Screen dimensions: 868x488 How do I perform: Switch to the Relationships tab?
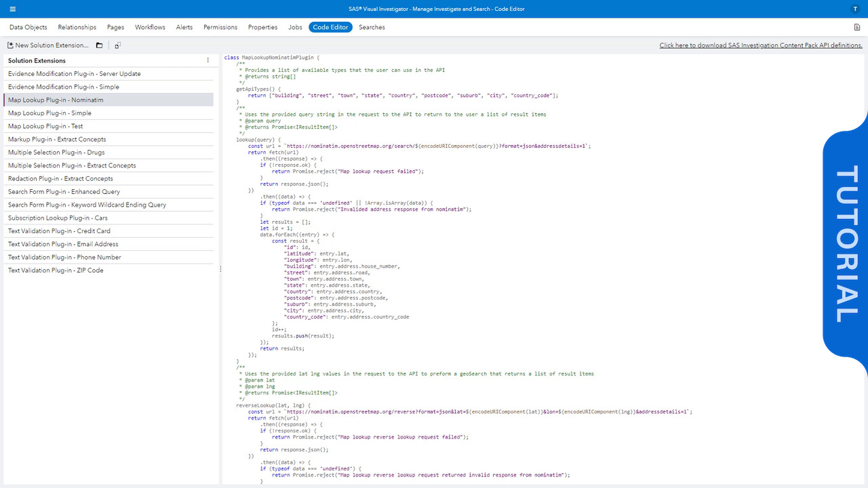[77, 27]
